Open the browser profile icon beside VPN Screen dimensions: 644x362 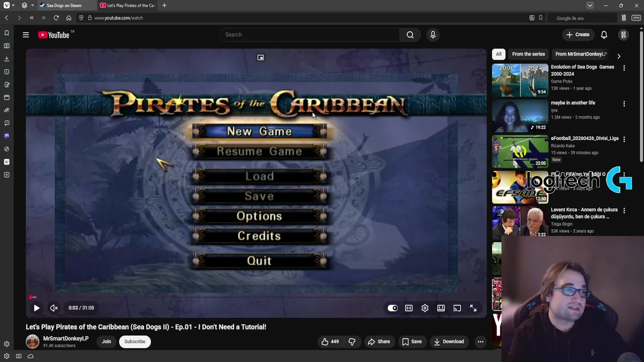(624, 18)
